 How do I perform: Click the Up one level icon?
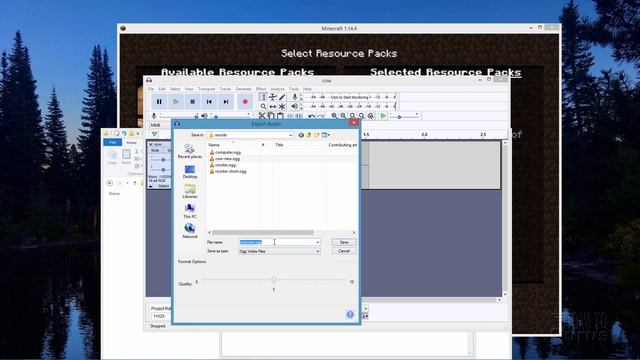point(309,135)
